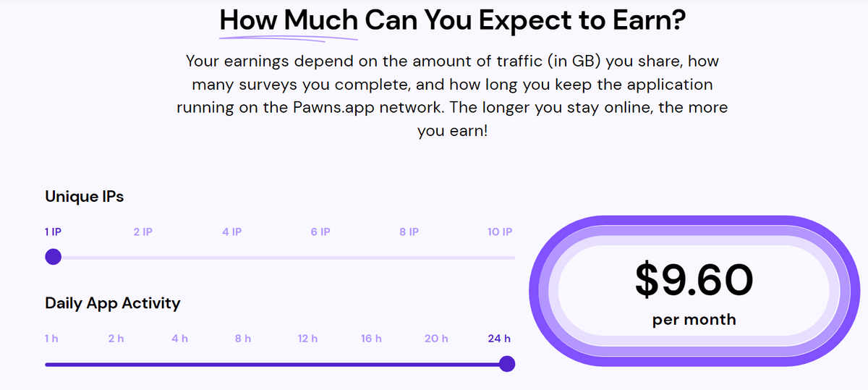The image size is (868, 390).
Task: Set Unique IPs to 8 IP
Action: click(x=409, y=232)
